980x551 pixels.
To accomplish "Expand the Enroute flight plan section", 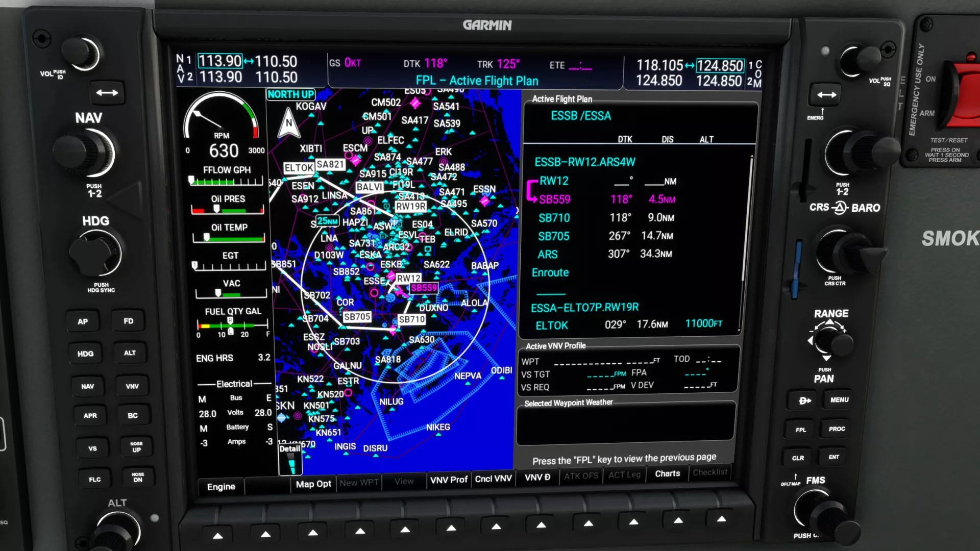I will tap(550, 272).
